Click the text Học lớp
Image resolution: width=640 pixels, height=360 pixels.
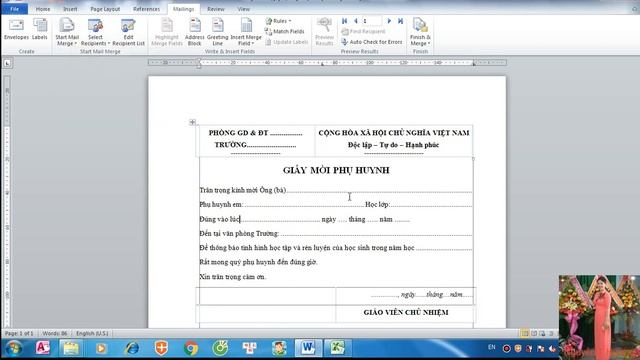[x=378, y=204]
